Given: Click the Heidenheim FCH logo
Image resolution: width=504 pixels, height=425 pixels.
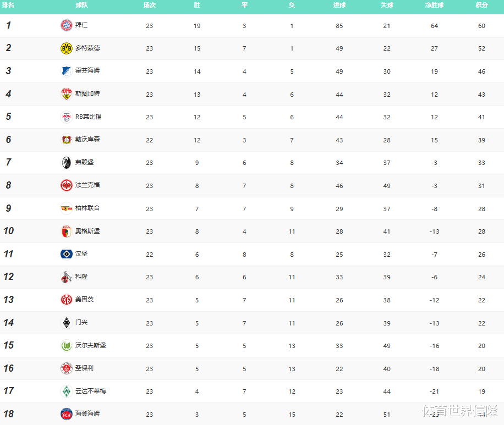Looking at the screenshot, I should click(66, 414).
